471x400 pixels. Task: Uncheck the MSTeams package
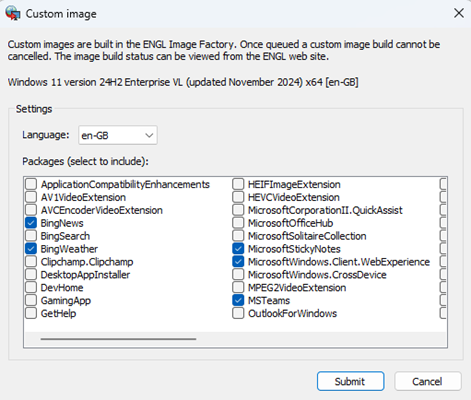pos(238,300)
